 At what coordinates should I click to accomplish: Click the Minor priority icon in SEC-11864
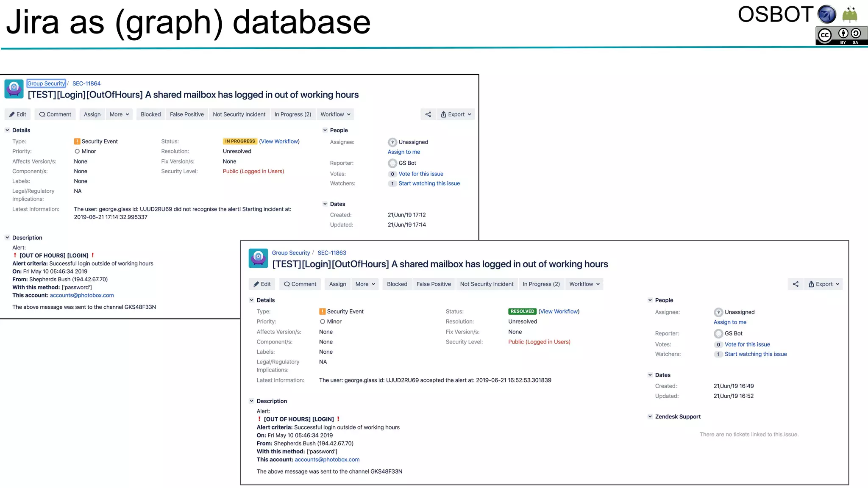(77, 151)
